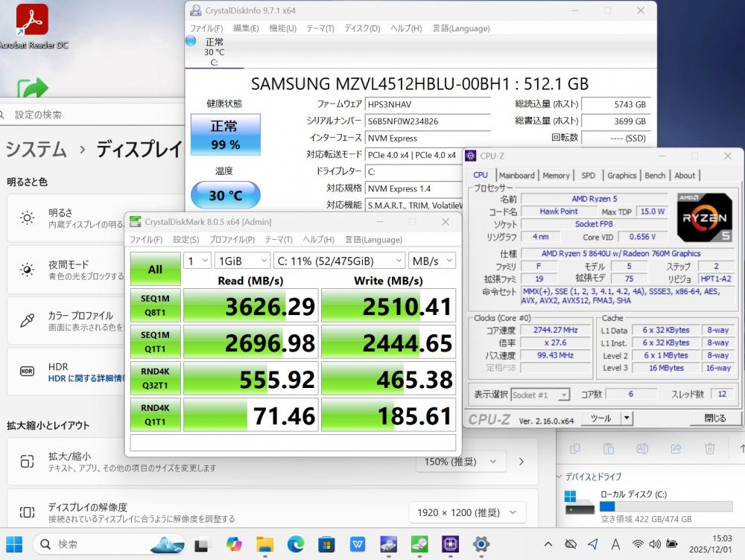Click the 30 °C temperature indicator
This screenshot has height=560, width=745.
tap(225, 196)
